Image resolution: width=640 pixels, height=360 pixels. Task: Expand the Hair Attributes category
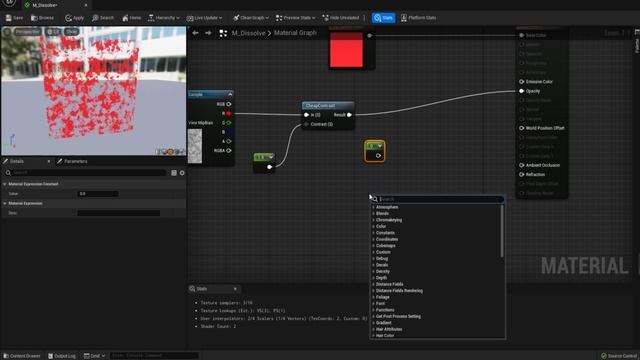(373, 329)
